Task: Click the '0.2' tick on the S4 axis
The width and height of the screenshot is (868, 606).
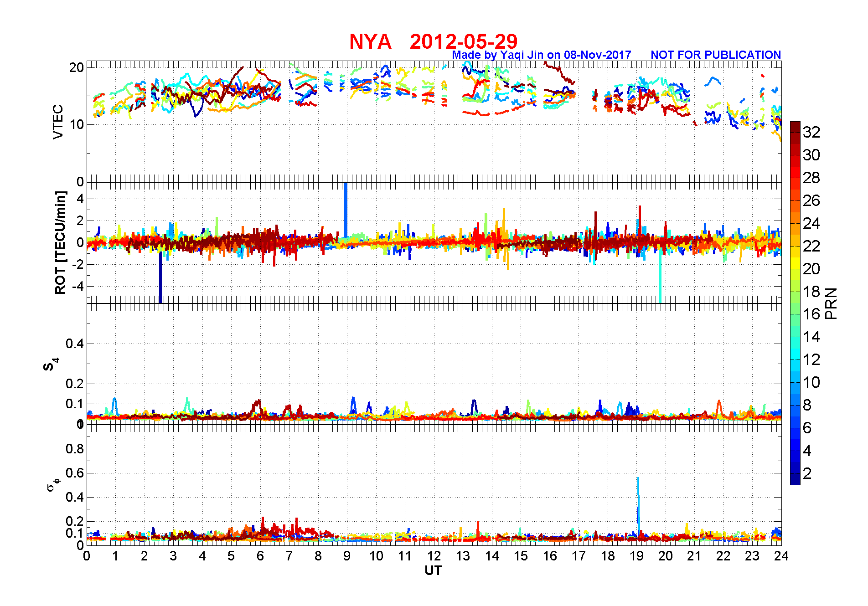Action: pos(75,384)
